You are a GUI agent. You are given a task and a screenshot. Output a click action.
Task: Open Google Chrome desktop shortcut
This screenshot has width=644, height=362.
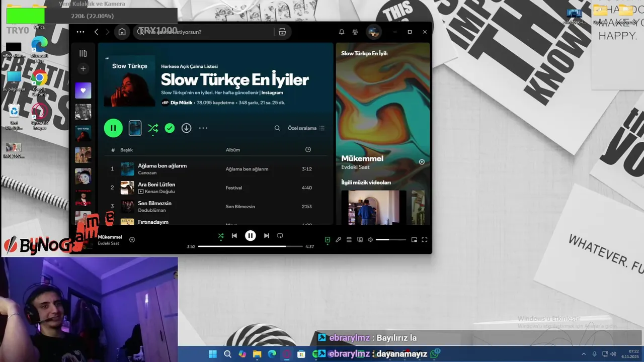tap(39, 81)
